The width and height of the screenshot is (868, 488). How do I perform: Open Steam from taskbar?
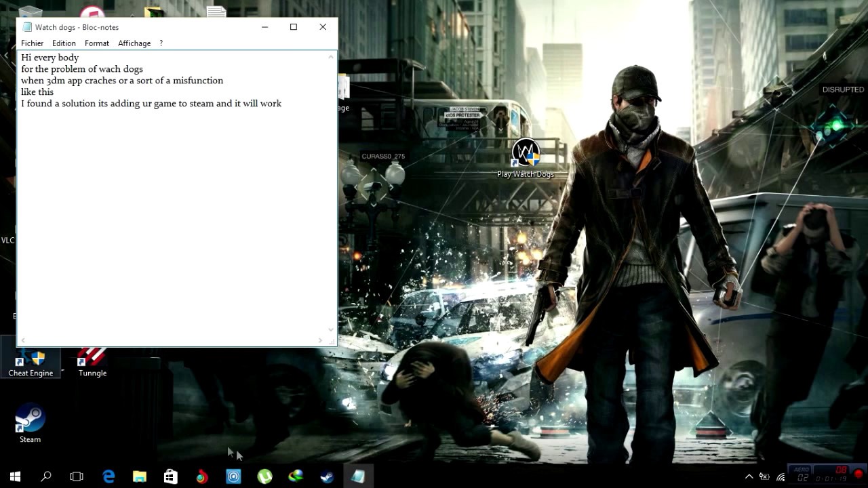coord(327,476)
